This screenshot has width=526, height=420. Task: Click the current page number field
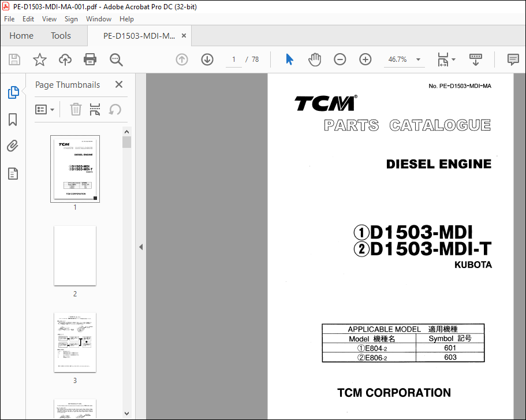pyautogui.click(x=233, y=60)
